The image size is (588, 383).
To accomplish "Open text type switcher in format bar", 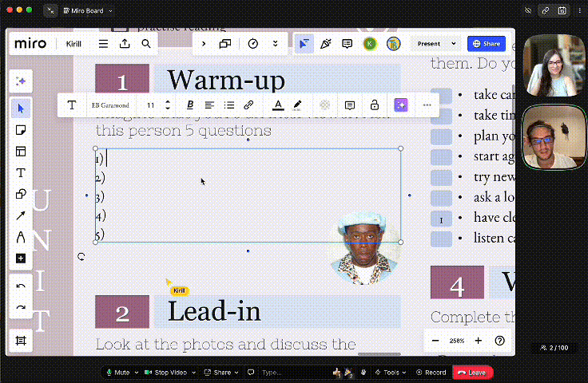I will pos(72,105).
